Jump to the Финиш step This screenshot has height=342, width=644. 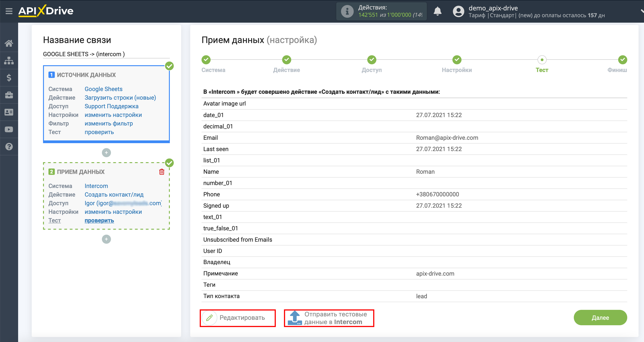tap(622, 60)
